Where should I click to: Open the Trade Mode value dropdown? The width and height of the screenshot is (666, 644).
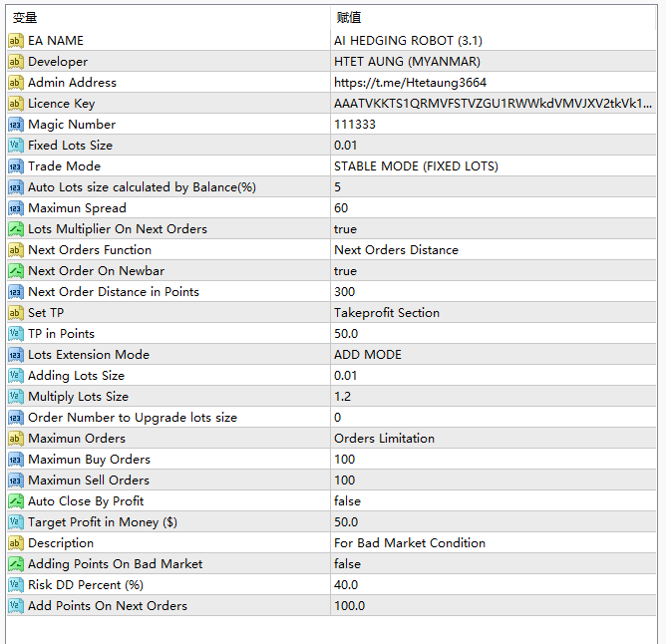point(416,166)
